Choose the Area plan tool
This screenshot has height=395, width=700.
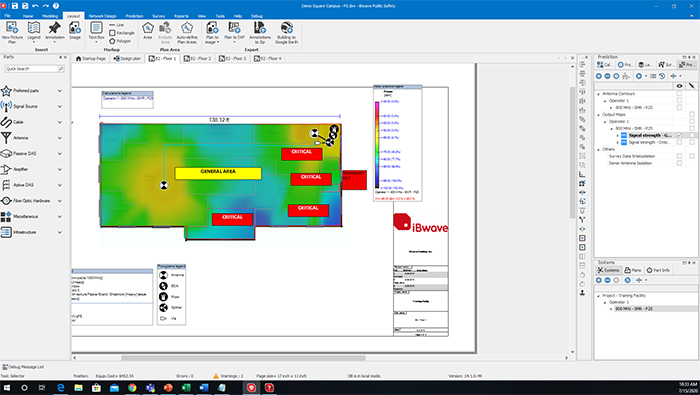click(148, 28)
